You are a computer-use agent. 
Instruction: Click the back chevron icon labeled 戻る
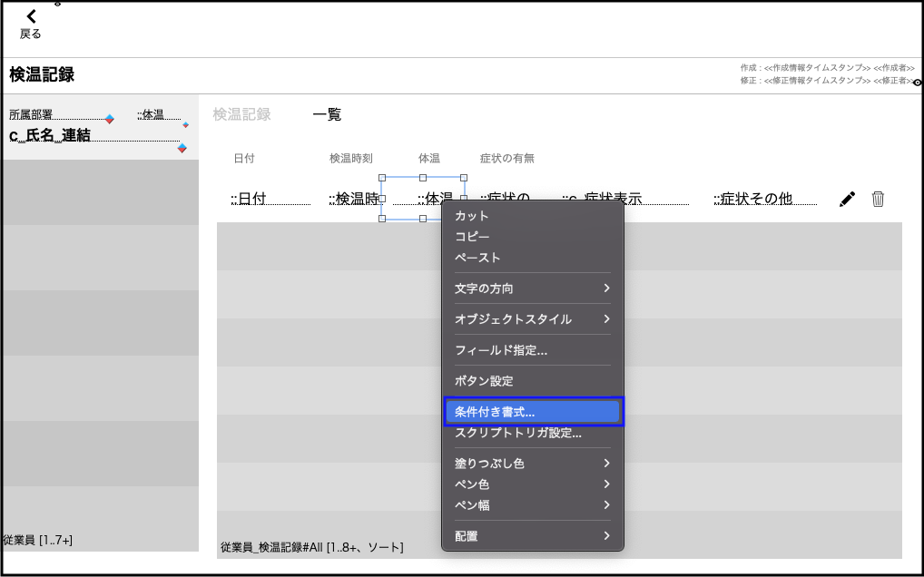click(31, 17)
